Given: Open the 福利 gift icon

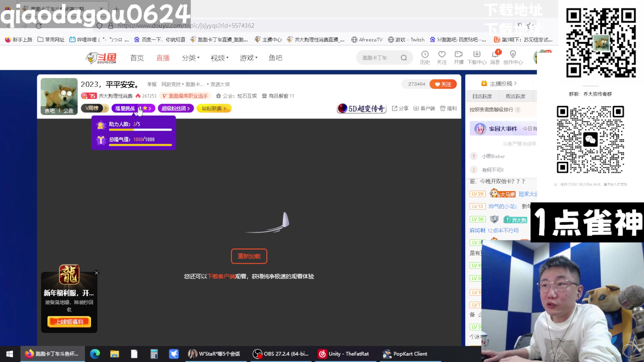Looking at the screenshot, I should pos(448,108).
